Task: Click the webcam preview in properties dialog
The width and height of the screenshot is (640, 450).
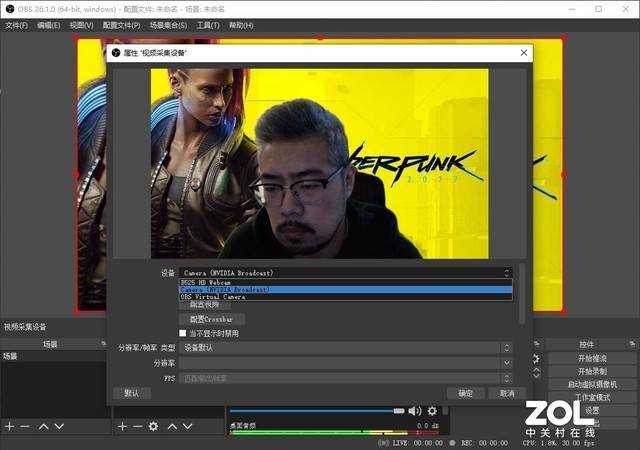Action: tap(320, 163)
